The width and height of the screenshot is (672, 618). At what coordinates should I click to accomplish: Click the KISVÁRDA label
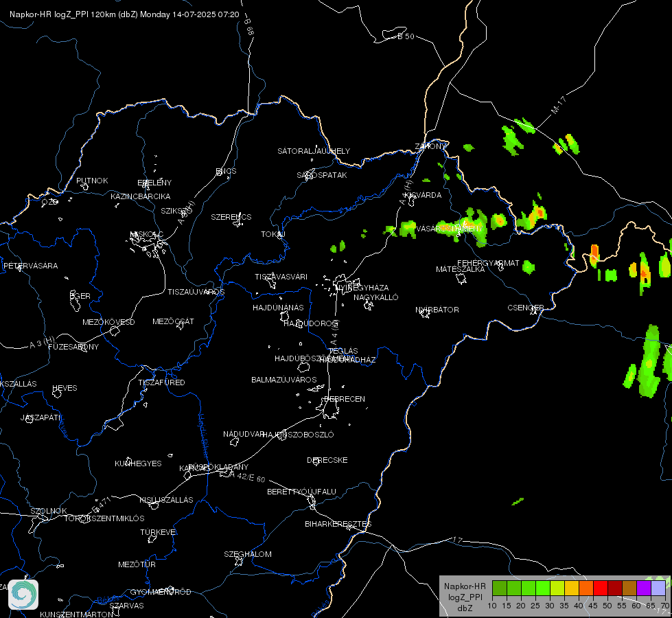[423, 195]
